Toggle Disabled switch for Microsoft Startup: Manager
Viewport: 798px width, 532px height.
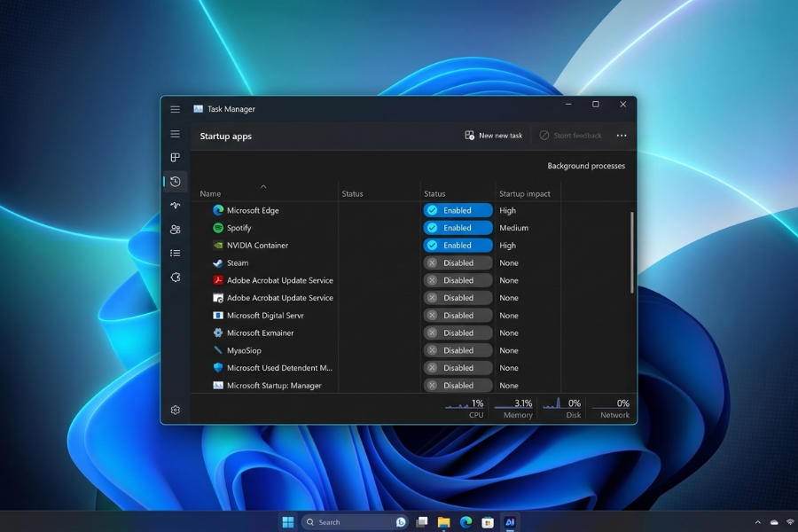click(x=458, y=386)
